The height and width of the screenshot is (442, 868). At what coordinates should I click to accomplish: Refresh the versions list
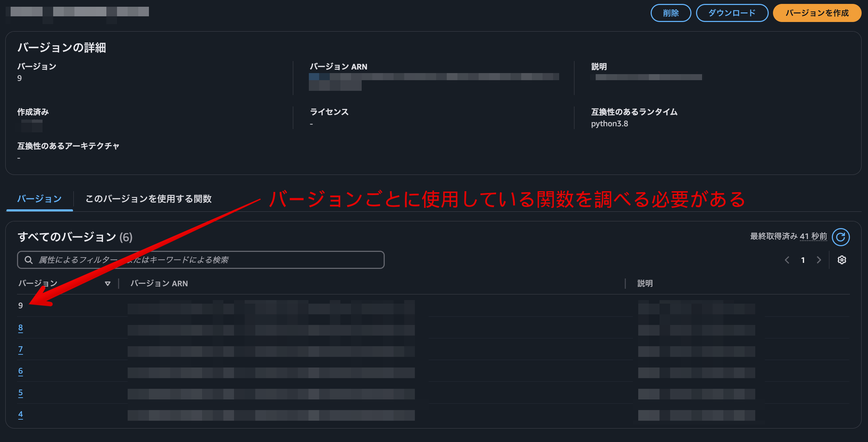[x=841, y=237]
